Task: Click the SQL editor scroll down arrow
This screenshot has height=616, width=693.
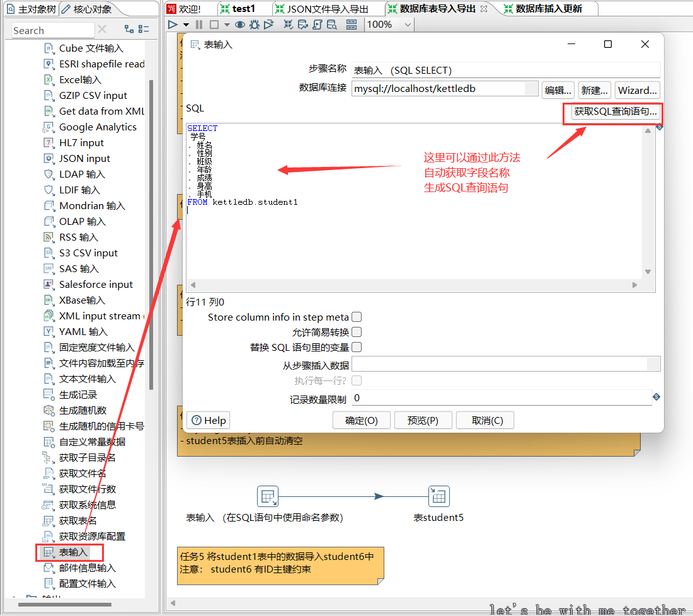Action: [648, 271]
